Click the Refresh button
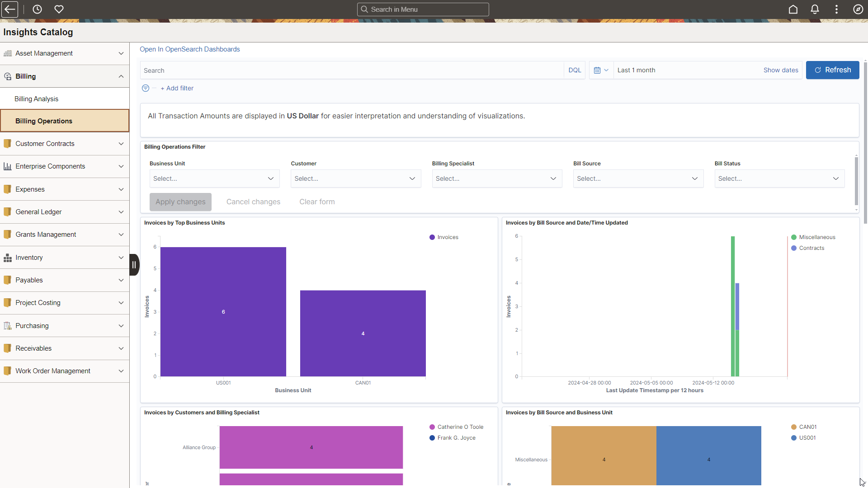 point(833,70)
